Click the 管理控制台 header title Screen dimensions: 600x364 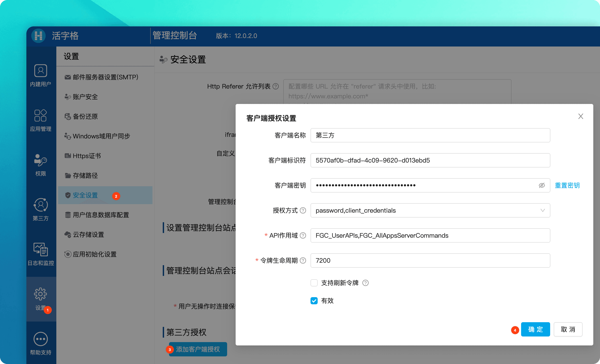[x=175, y=36]
